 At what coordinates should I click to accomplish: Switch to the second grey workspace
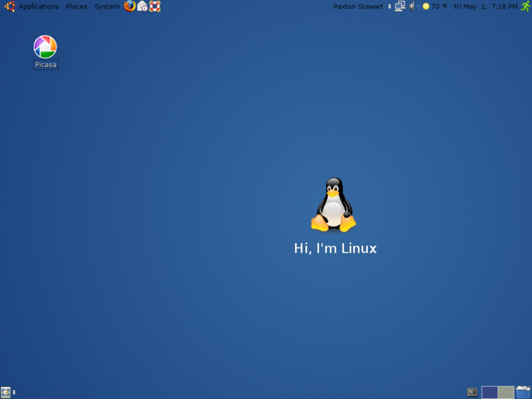[506, 392]
